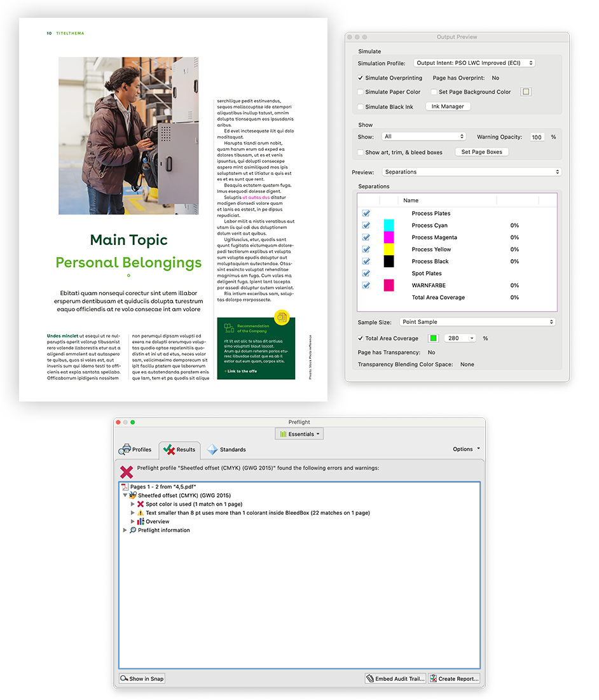Click the Warning Opacity input field

point(537,137)
